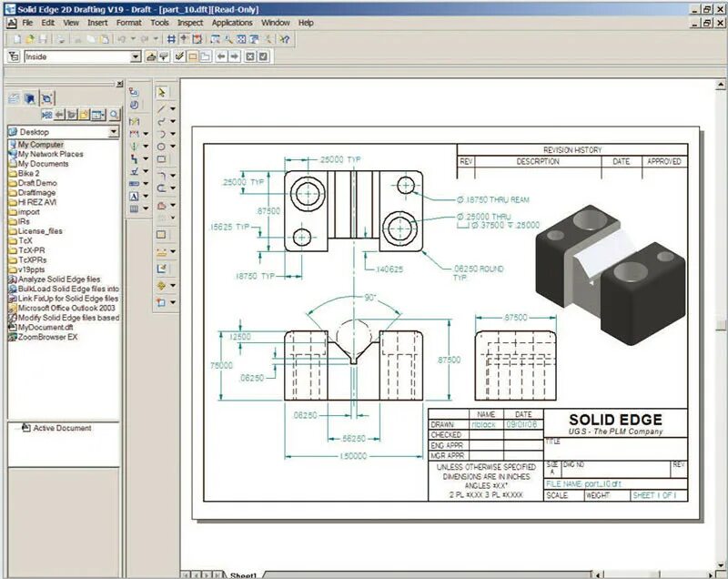Open the Inside selection mode dropdown
The width and height of the screenshot is (728, 579).
click(135, 56)
